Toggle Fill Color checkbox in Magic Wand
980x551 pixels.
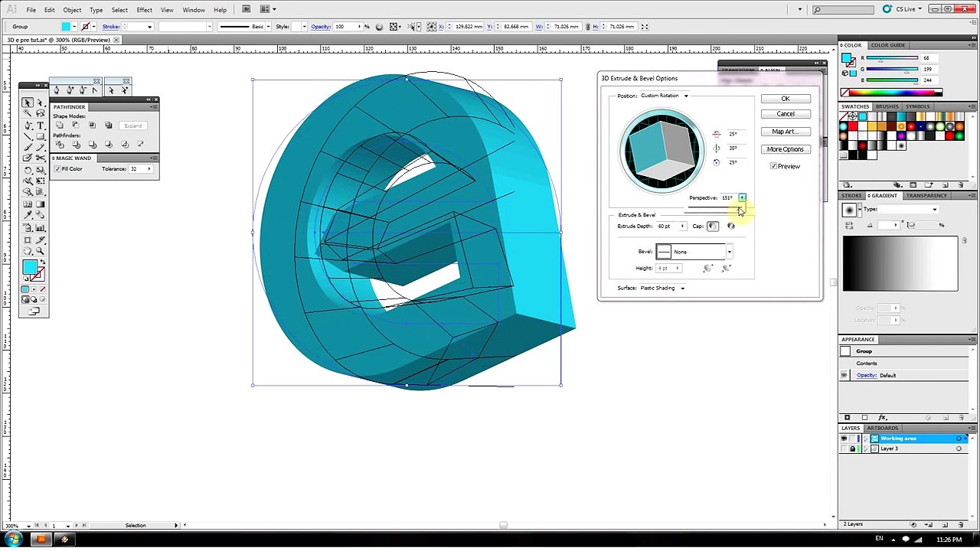(57, 168)
